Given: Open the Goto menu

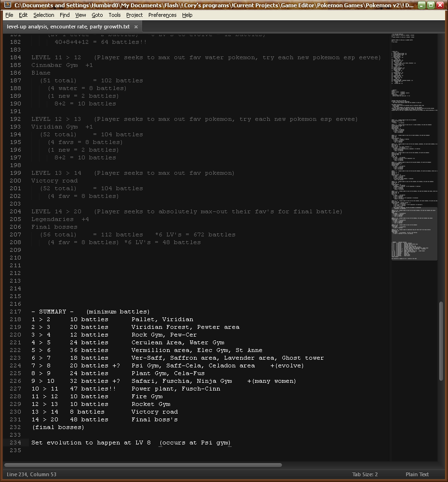Looking at the screenshot, I should (x=97, y=15).
